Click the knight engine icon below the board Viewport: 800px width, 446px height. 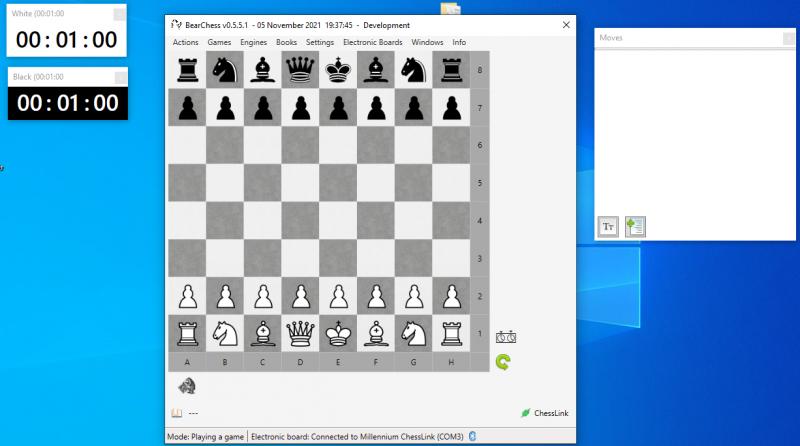click(x=186, y=386)
